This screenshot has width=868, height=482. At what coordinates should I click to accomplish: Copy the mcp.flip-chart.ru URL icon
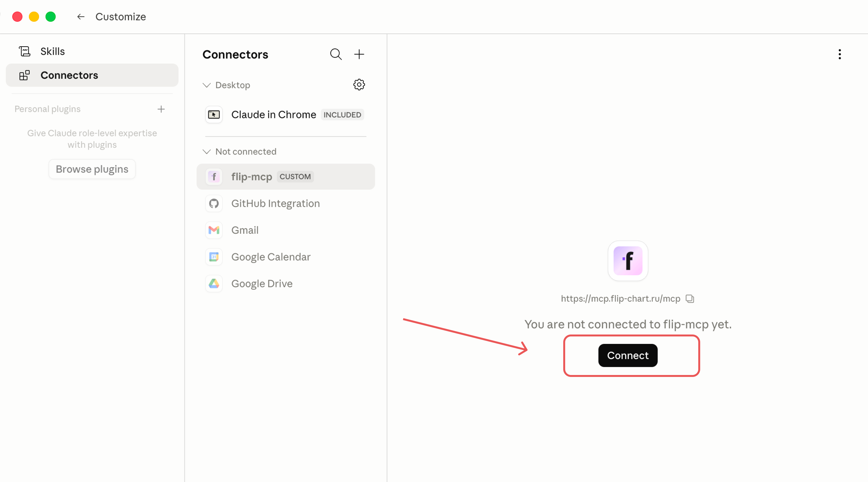(x=690, y=299)
